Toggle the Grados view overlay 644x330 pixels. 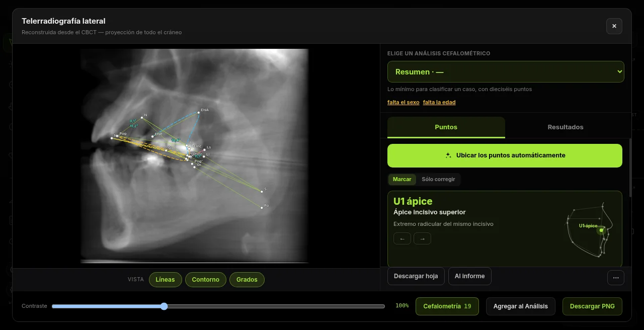(x=247, y=280)
